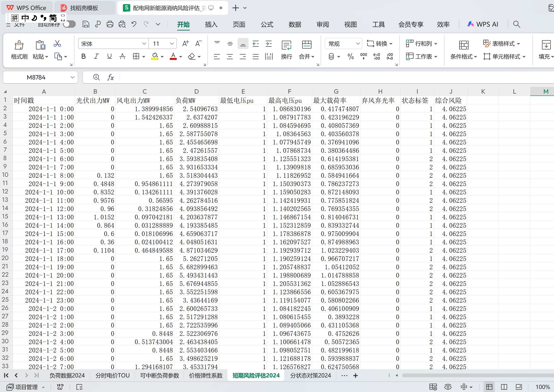This screenshot has width=554, height=392.
Task: Expand the font size dropdown showing 11
Action: (x=172, y=44)
